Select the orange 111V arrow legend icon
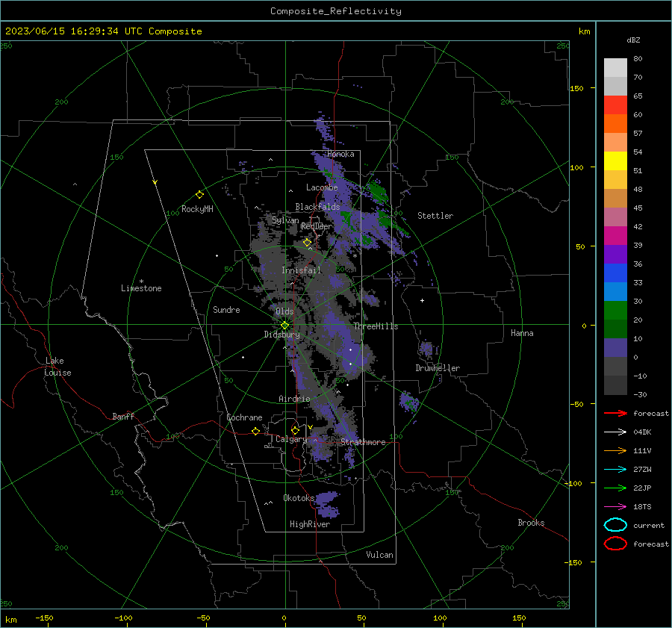 click(x=615, y=450)
